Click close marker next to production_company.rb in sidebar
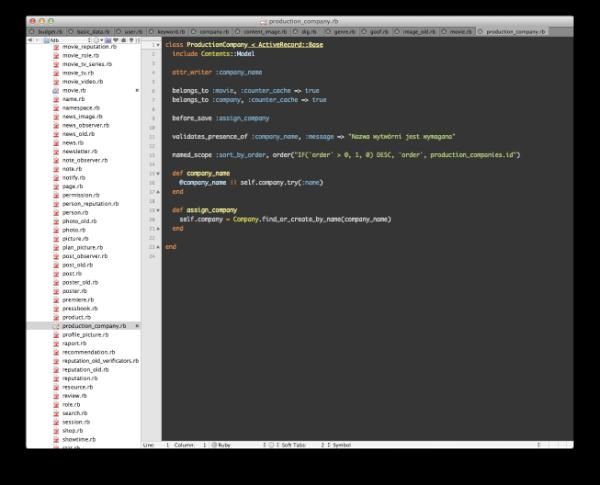600x485 pixels. coord(137,326)
